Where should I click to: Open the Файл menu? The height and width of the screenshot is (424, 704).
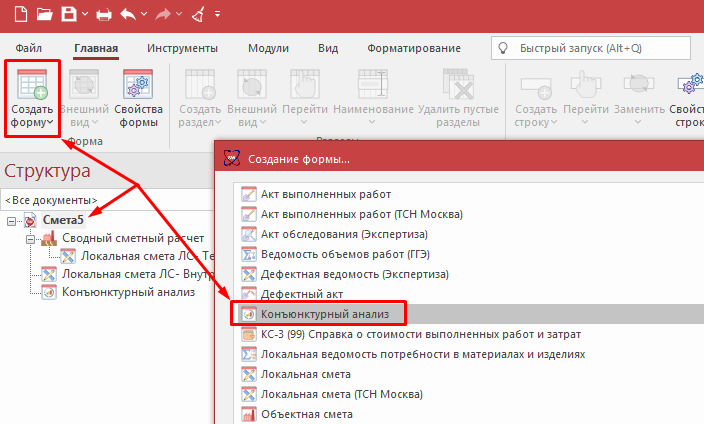click(x=29, y=48)
